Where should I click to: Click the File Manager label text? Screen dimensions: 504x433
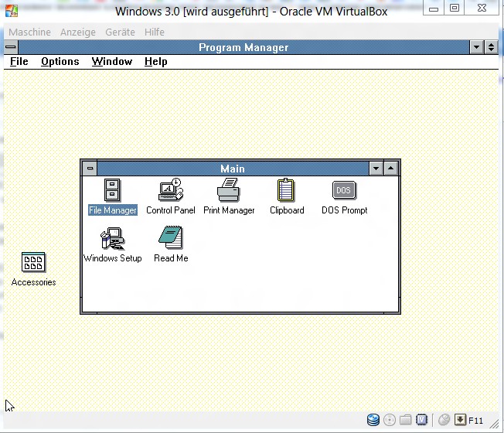pos(113,210)
